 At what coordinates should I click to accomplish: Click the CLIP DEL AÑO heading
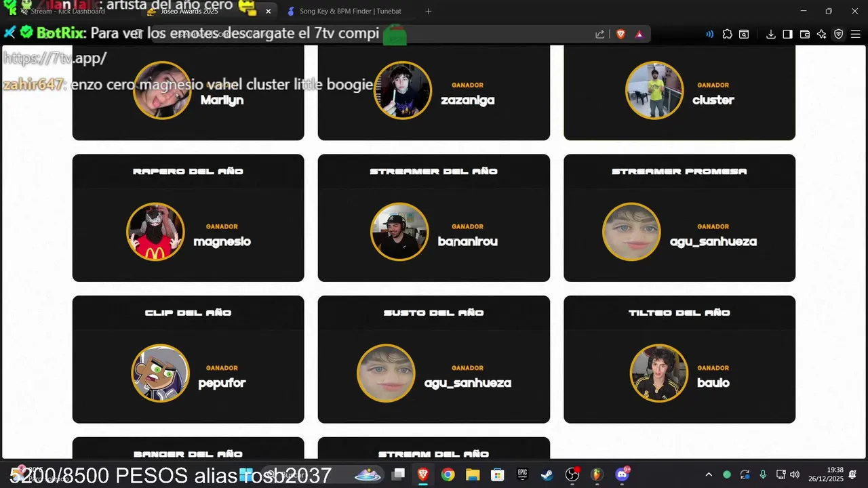pyautogui.click(x=188, y=313)
